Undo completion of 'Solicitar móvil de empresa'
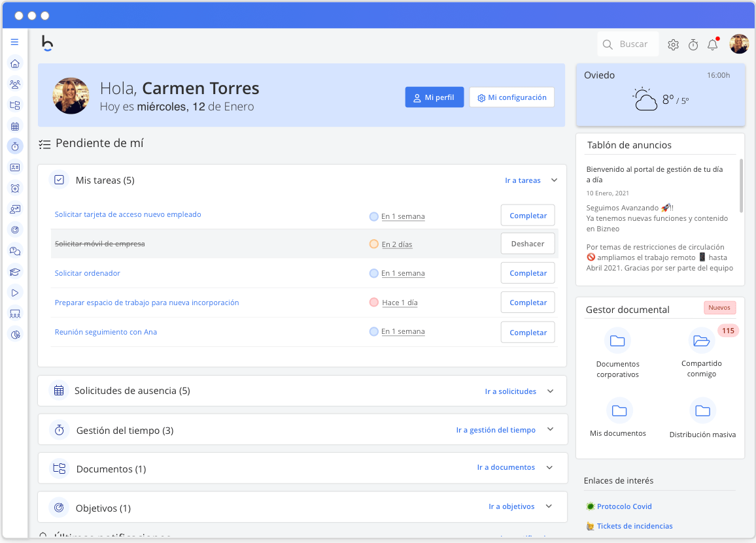 point(527,243)
